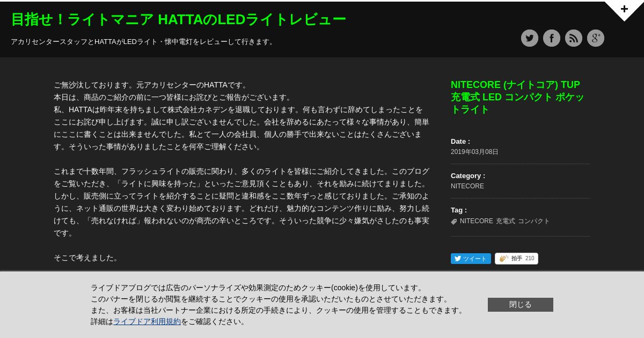Open the NITECORE TUP article title link

[x=517, y=97]
